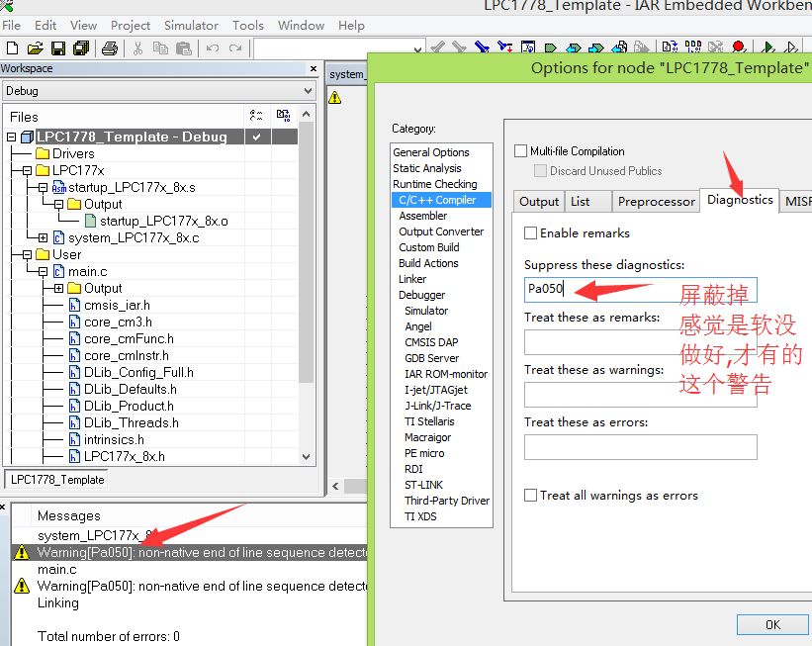
Task: Click the C file icon of main.c
Action: [59, 271]
